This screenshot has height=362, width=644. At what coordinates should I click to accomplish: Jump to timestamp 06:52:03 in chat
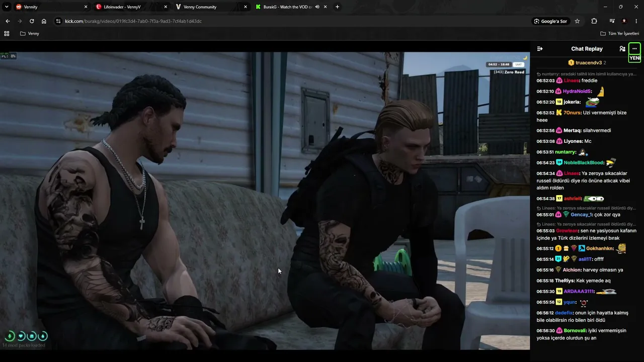pyautogui.click(x=545, y=80)
